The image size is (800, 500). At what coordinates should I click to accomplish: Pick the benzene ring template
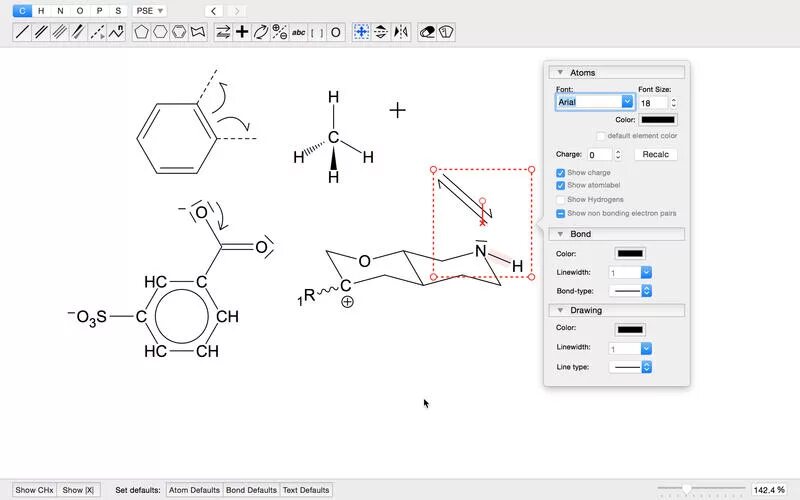179,33
